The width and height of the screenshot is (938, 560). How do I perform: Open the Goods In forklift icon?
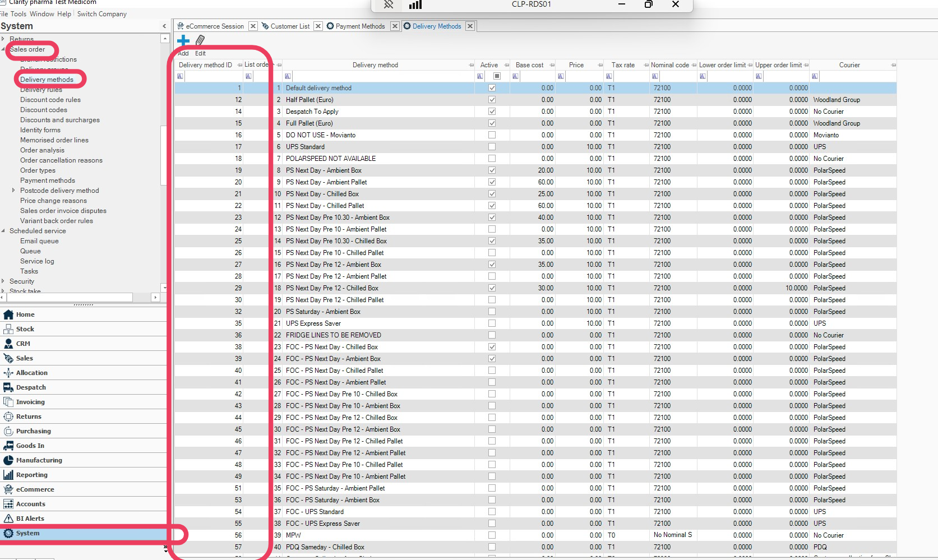click(x=8, y=446)
